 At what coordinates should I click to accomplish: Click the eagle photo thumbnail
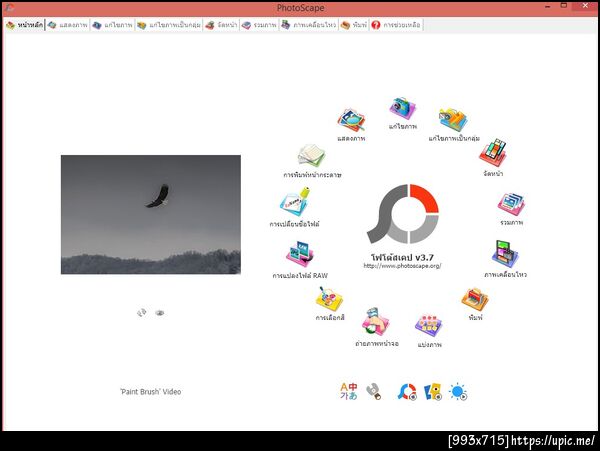pos(151,215)
